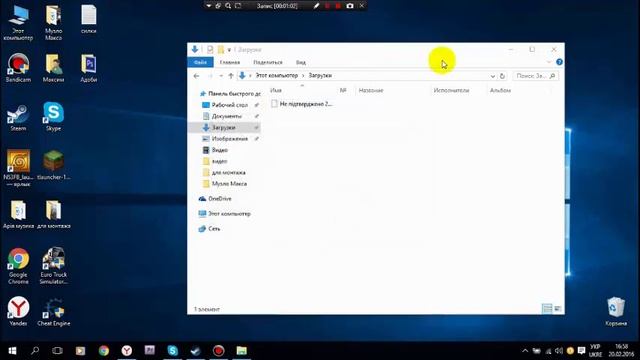Click the magnifier icon in recorder bar

tap(228, 6)
